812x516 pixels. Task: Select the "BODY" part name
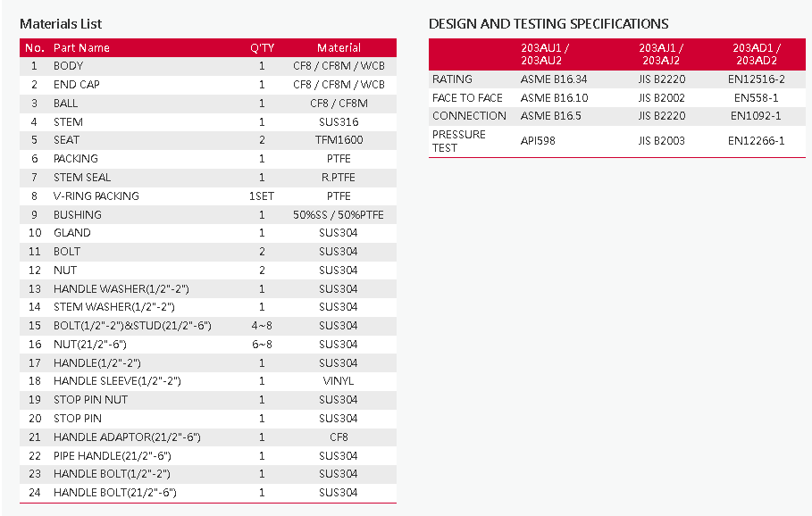69,66
